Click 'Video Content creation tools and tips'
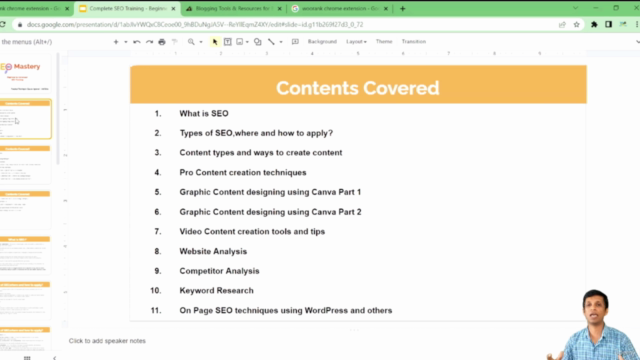This screenshot has width=640, height=360. (x=252, y=232)
